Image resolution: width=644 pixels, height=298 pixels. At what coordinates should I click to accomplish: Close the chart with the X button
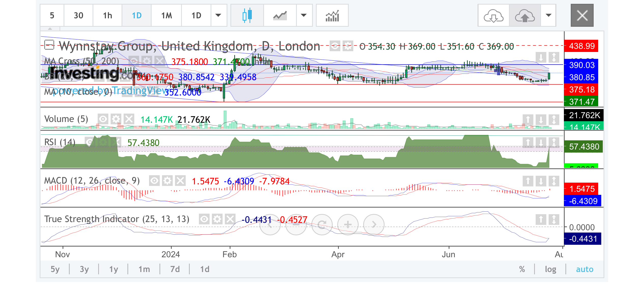tap(582, 16)
